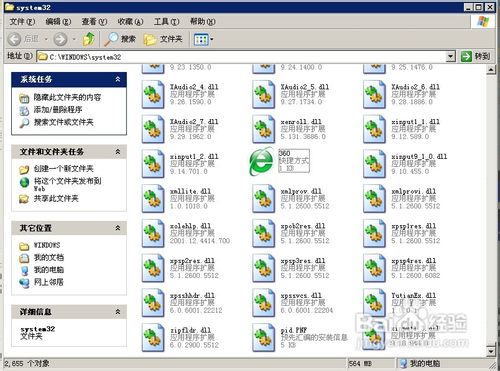Screen dimensions: 500x371
Task: Select the XAudio2_7.dll file icon
Action: tap(153, 129)
